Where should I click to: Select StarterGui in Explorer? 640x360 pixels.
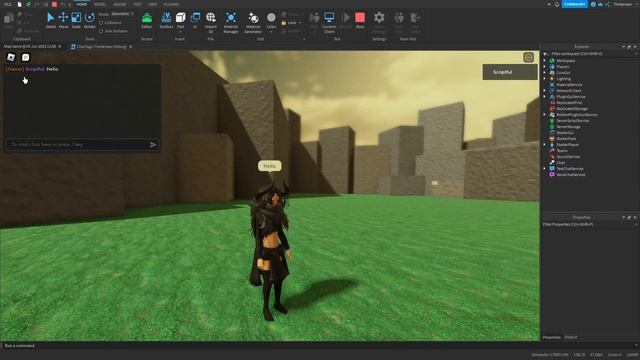coord(562,133)
